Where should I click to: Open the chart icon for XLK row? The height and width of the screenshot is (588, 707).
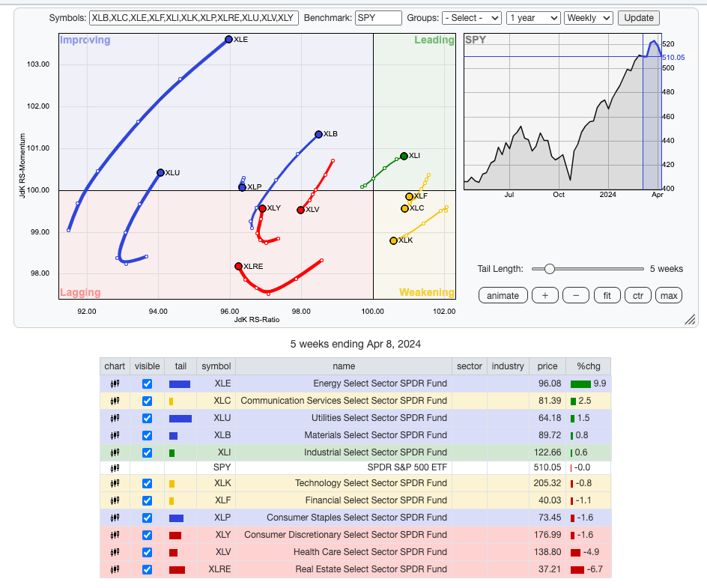click(115, 483)
